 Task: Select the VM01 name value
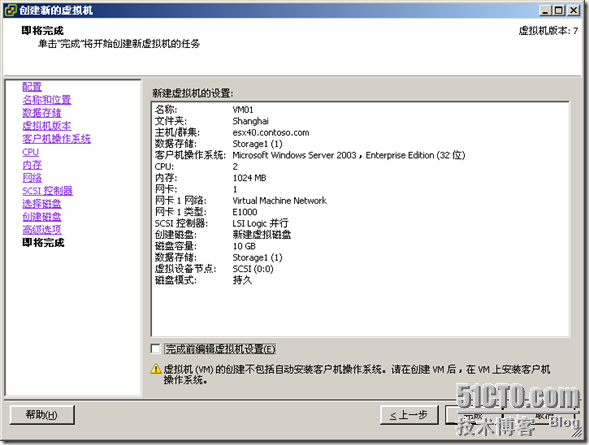(243, 110)
